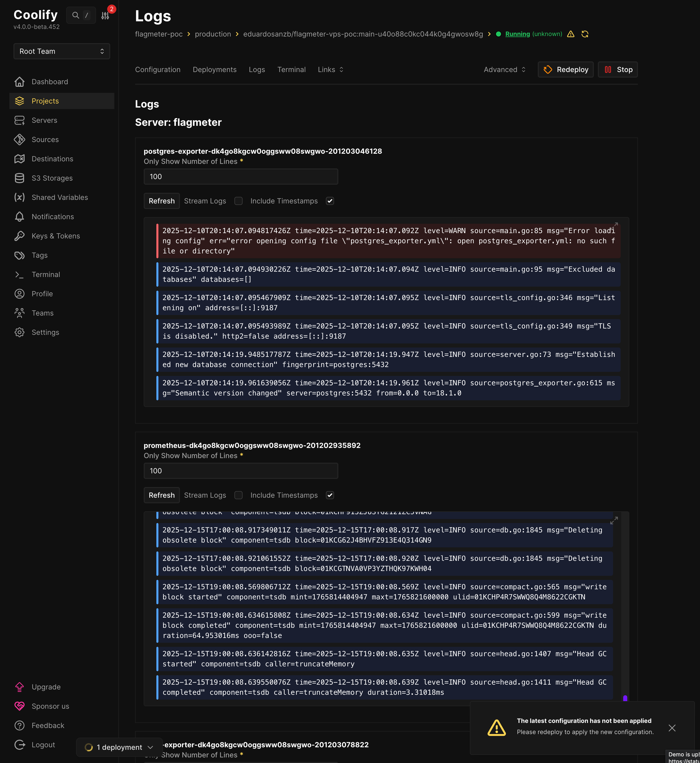This screenshot has width=700, height=763.
Task: Expand the Advanced options dropdown
Action: (x=504, y=69)
